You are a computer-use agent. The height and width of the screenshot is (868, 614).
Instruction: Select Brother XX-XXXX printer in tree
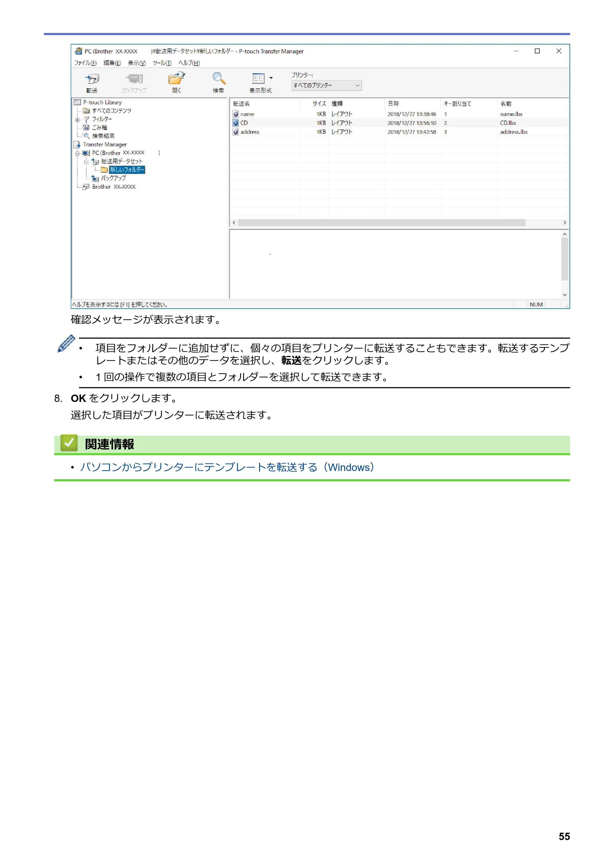pyautogui.click(x=114, y=187)
